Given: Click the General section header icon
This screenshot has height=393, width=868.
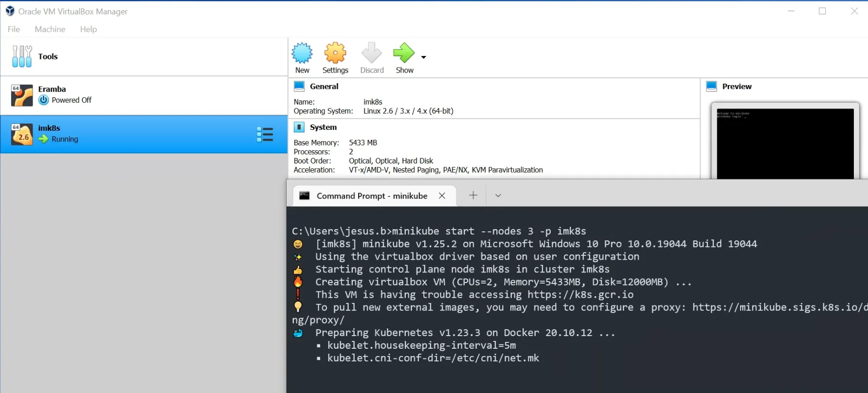Looking at the screenshot, I should (299, 87).
